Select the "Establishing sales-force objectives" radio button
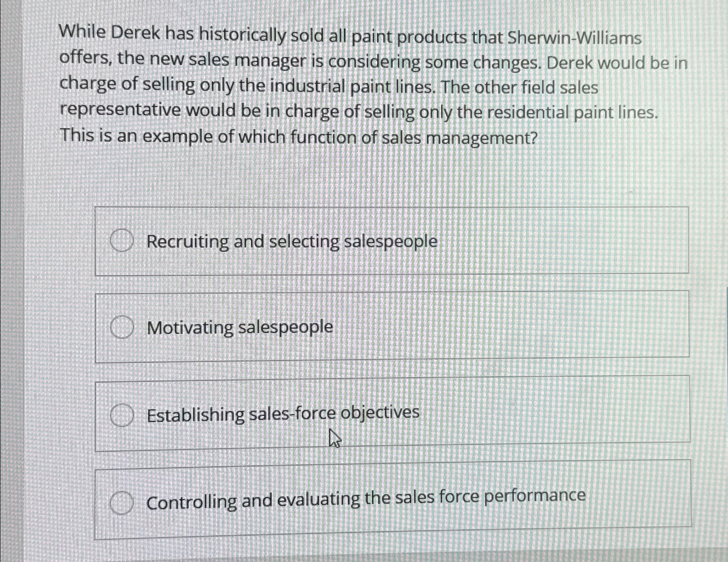The height and width of the screenshot is (562, 728). coord(122,414)
